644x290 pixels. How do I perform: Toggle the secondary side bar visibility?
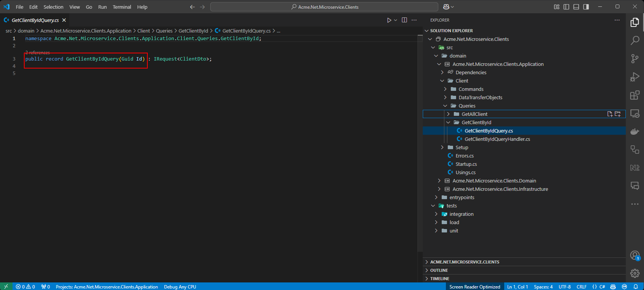tap(586, 7)
